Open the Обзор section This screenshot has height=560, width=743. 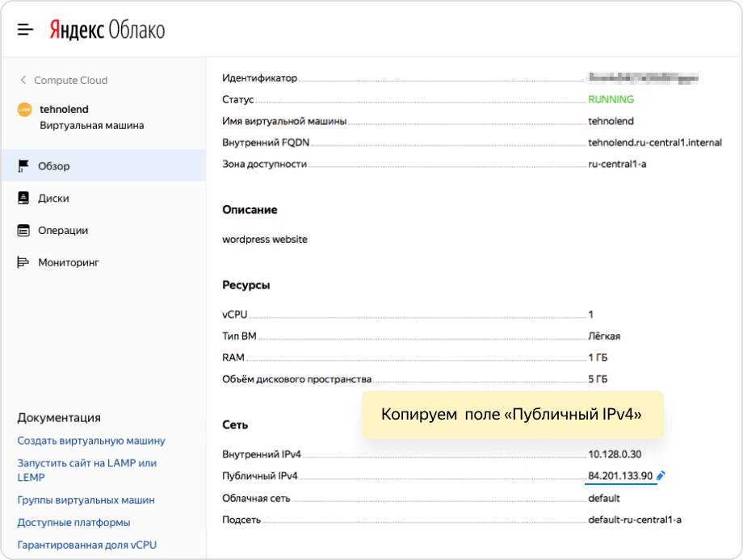click(54, 166)
